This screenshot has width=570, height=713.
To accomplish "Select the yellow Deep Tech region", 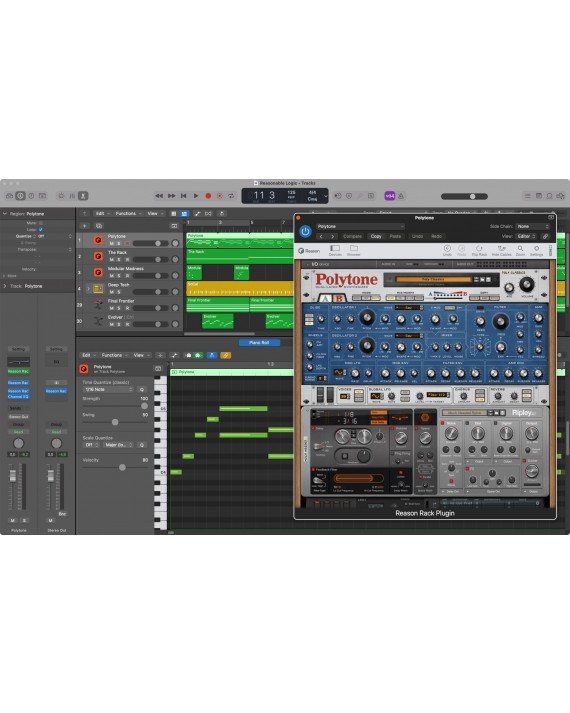I will tap(240, 289).
